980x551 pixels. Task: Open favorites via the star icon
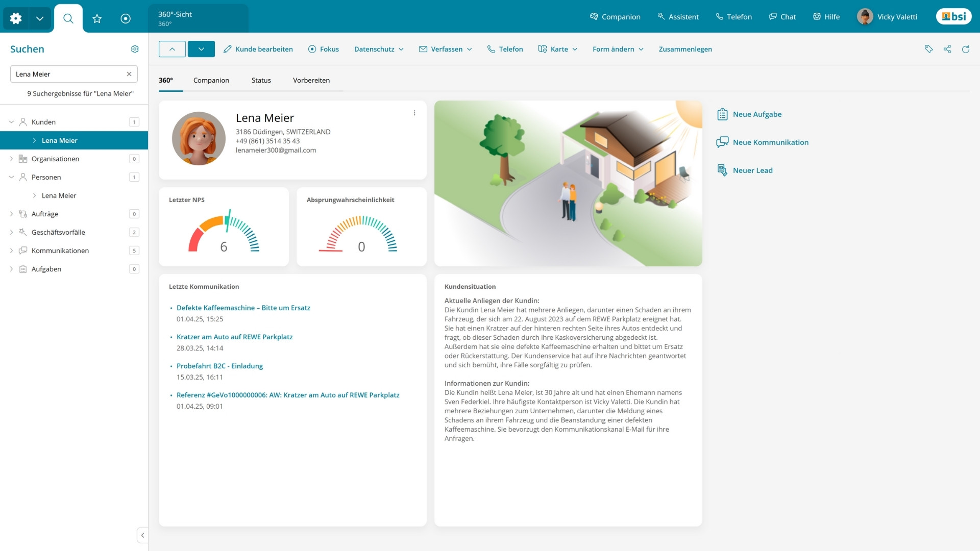pyautogui.click(x=97, y=18)
